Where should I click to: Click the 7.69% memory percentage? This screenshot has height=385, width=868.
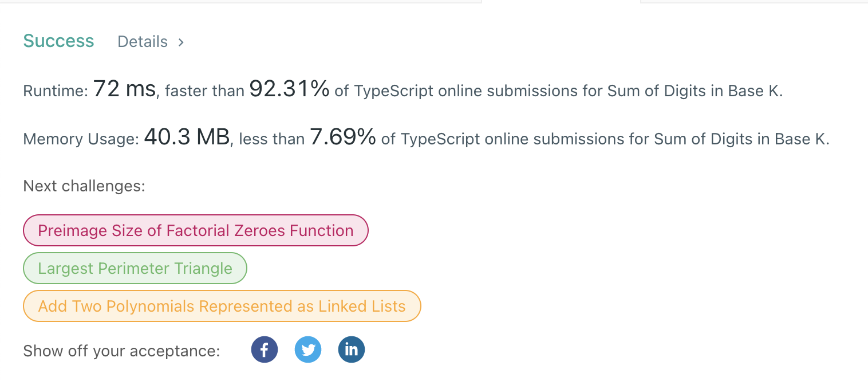(x=342, y=137)
